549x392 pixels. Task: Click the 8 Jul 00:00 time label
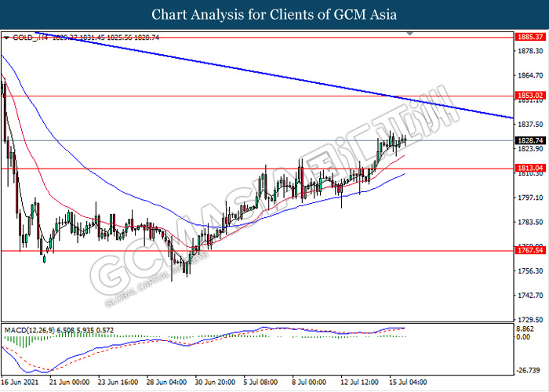[309, 382]
